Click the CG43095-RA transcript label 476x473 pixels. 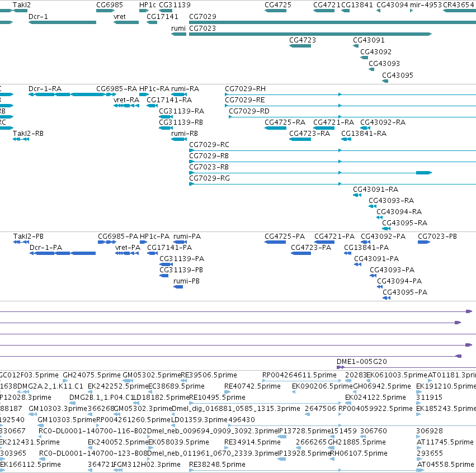click(x=404, y=223)
